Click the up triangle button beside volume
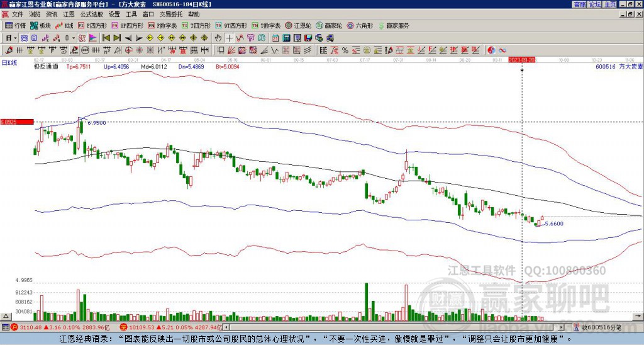Image resolution: width=644 pixels, height=345 pixels. coord(6,316)
